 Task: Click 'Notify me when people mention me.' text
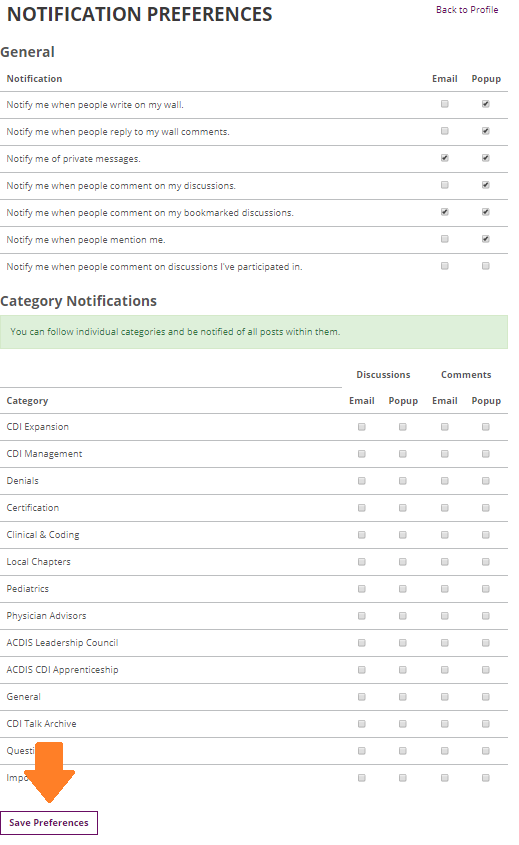tap(86, 239)
